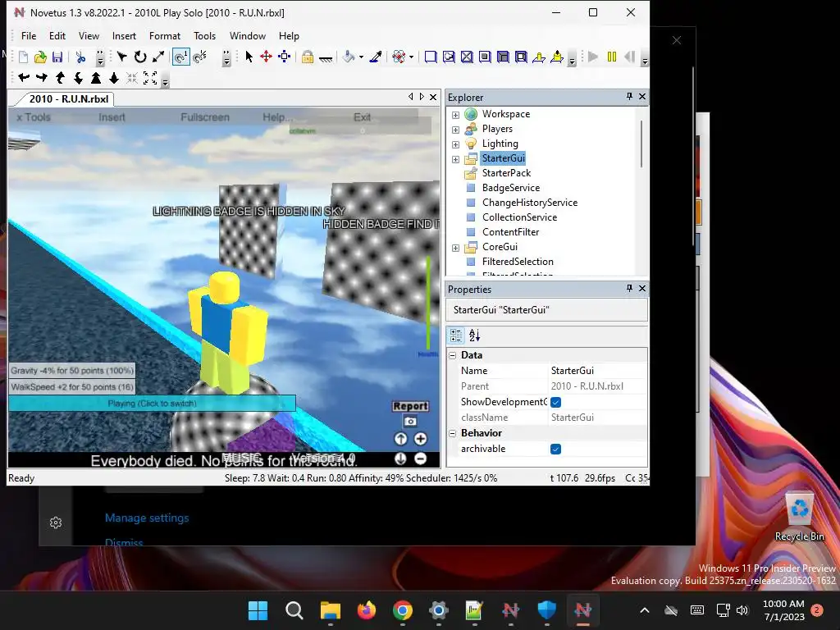The width and height of the screenshot is (840, 630).
Task: Click the 'Playing (Click to switch)' bar
Action: tap(152, 404)
